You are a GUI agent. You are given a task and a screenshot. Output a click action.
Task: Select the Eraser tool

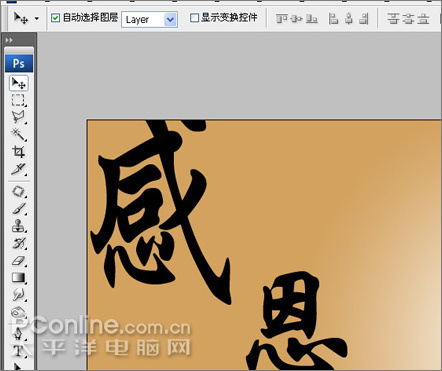pos(18,261)
